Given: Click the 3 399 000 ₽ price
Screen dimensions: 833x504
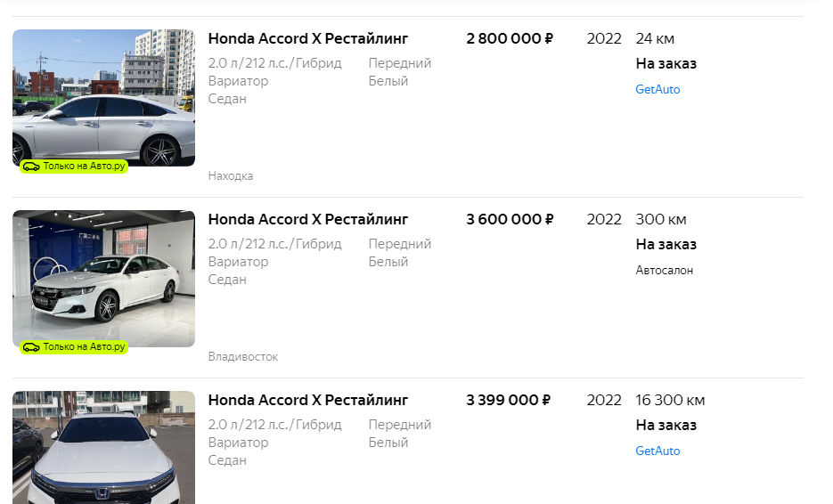Looking at the screenshot, I should (508, 401).
